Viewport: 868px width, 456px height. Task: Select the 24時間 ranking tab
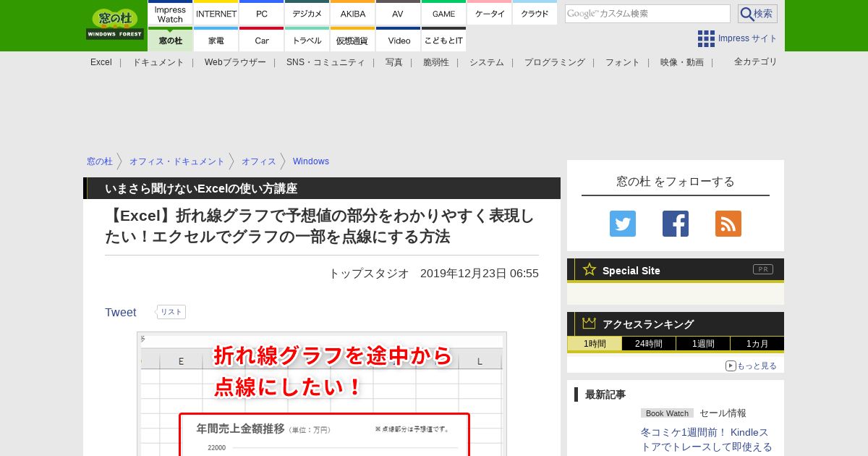pyautogui.click(x=649, y=344)
